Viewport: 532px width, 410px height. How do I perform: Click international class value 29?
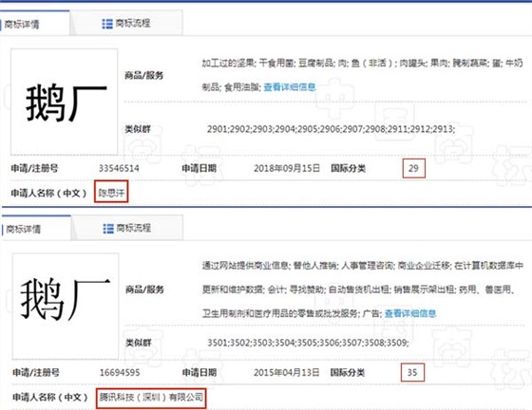(413, 168)
